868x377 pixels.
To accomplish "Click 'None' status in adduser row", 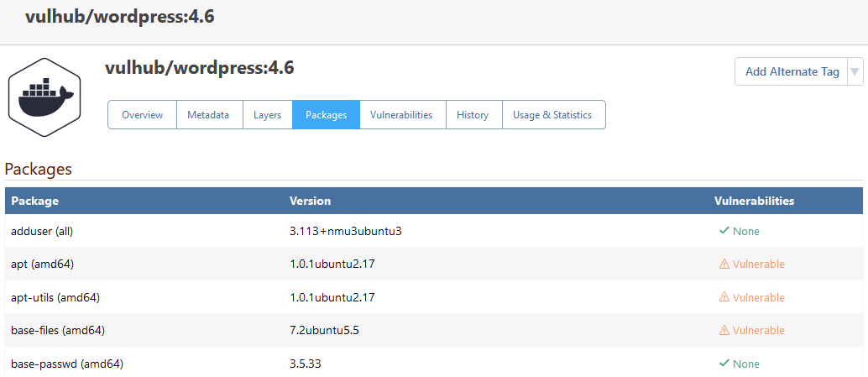I will pyautogui.click(x=746, y=232).
